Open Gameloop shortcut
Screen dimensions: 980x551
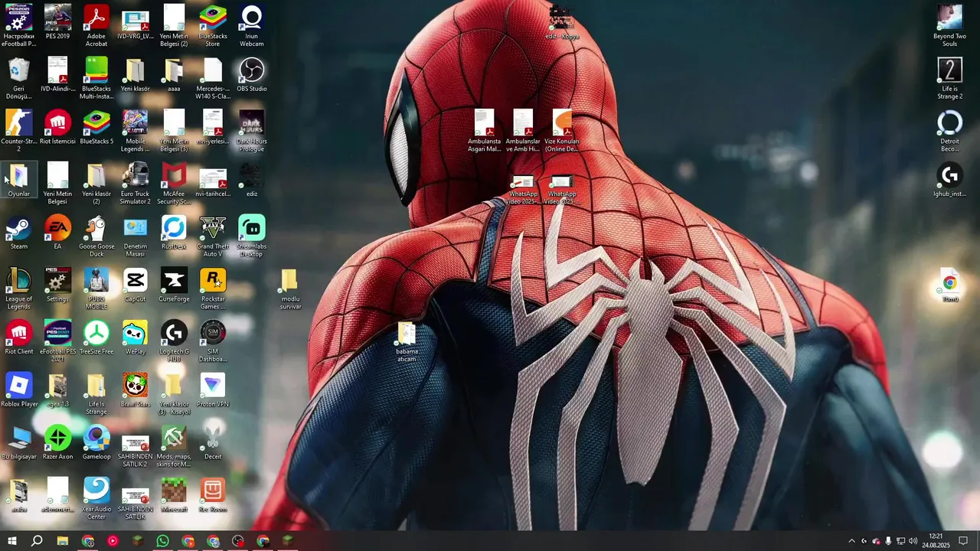point(96,443)
